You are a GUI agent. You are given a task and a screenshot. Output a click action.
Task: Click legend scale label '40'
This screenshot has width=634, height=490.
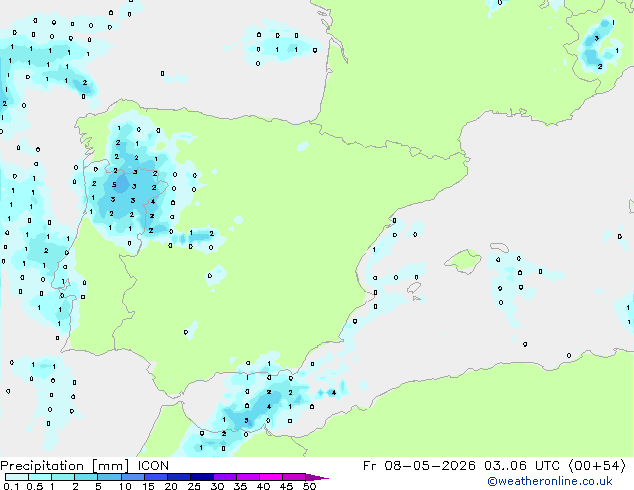(x=263, y=486)
